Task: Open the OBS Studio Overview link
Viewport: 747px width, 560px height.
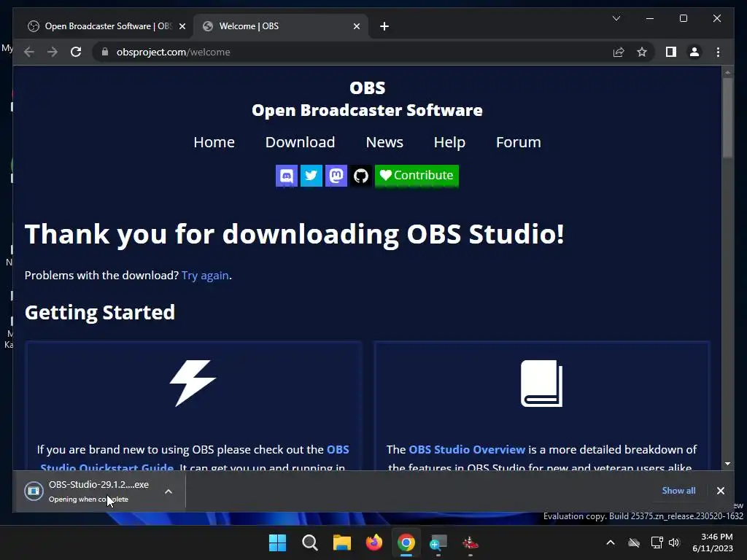Action: click(467, 449)
